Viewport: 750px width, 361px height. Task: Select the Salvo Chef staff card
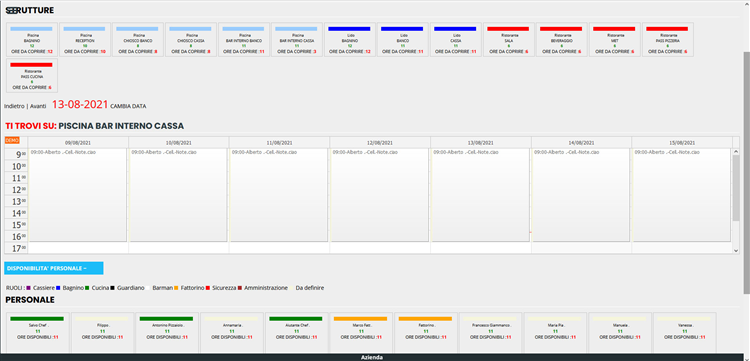point(37,332)
